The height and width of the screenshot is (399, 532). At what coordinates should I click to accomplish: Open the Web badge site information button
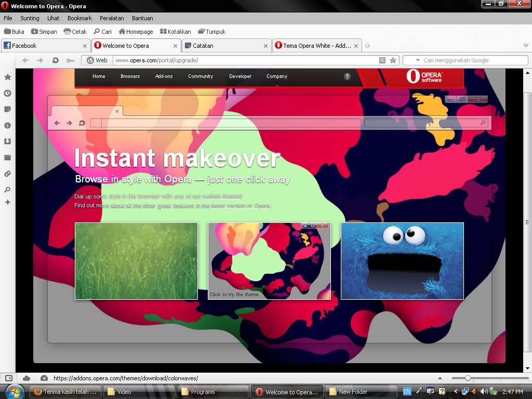click(97, 60)
